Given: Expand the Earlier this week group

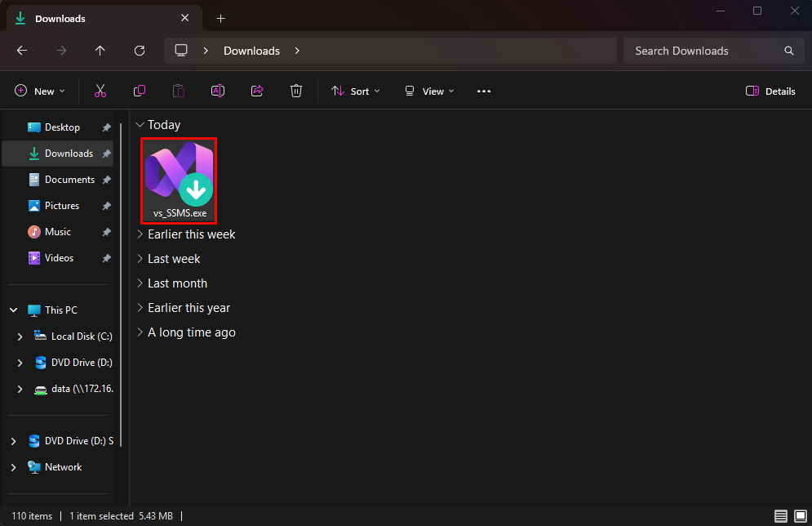Looking at the screenshot, I should pyautogui.click(x=140, y=234).
